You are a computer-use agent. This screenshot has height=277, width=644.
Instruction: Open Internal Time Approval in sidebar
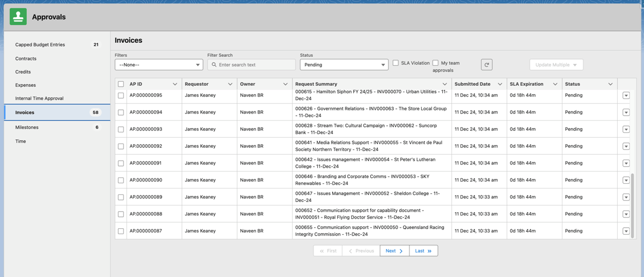[x=57, y=99]
